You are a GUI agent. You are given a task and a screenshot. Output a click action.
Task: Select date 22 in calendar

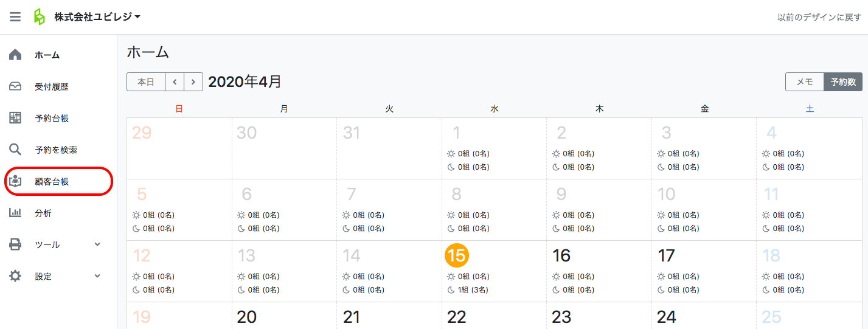tap(457, 317)
